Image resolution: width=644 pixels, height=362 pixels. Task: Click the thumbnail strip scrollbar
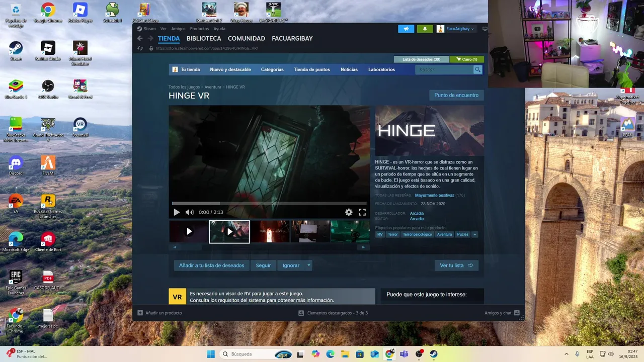[x=269, y=247]
